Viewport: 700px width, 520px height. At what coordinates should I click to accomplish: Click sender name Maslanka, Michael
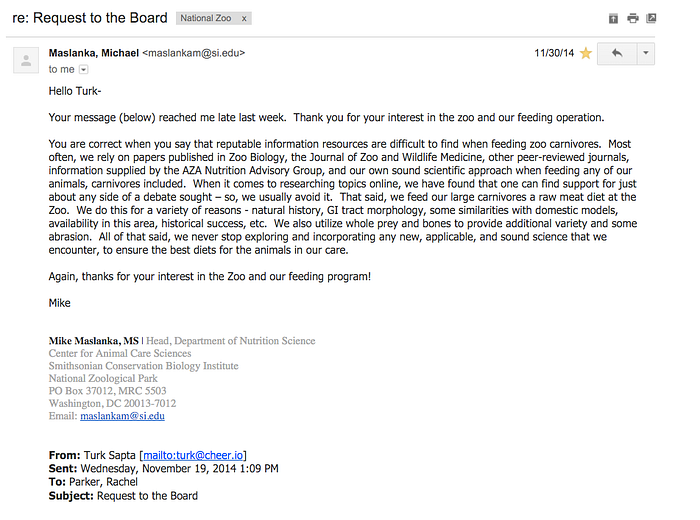94,53
